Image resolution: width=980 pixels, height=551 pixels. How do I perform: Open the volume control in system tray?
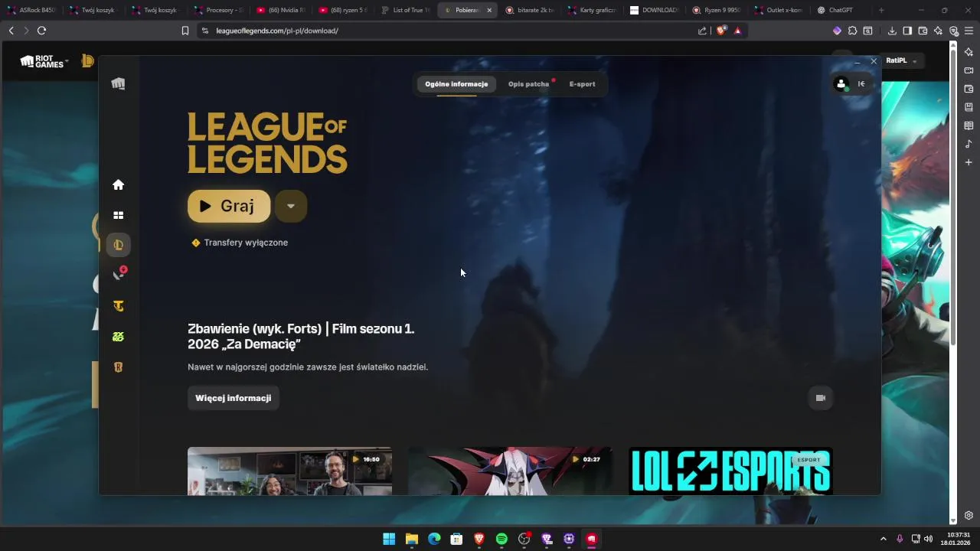[929, 539]
